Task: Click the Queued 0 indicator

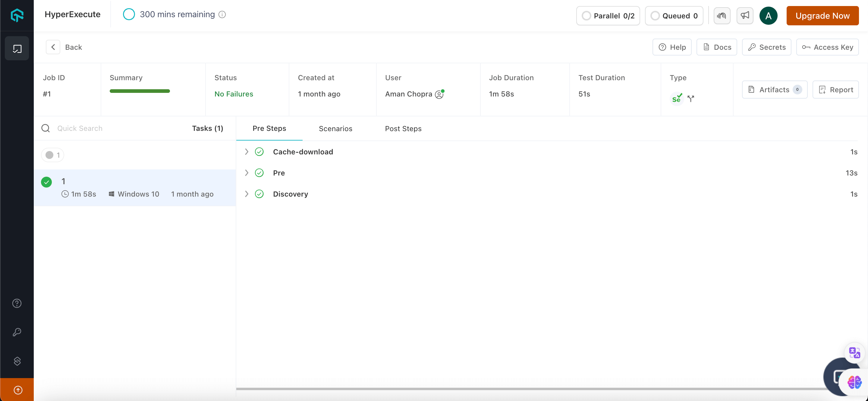Action: click(x=674, y=15)
